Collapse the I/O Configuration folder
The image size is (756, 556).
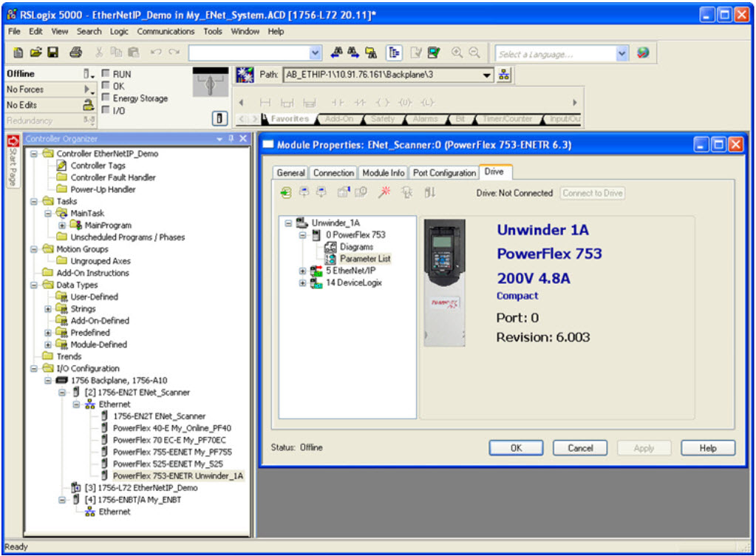pyautogui.click(x=34, y=368)
